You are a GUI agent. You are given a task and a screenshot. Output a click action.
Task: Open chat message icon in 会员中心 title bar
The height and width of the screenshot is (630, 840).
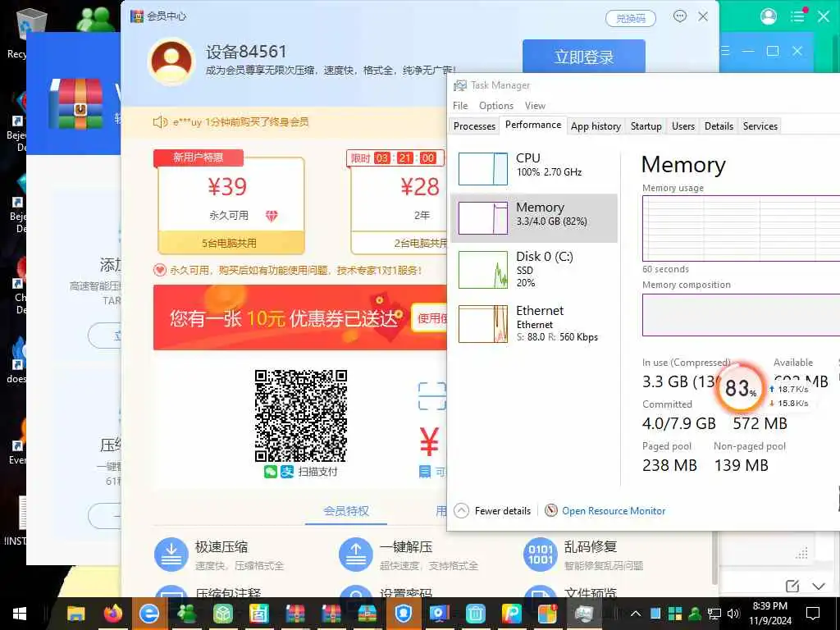[x=680, y=16]
